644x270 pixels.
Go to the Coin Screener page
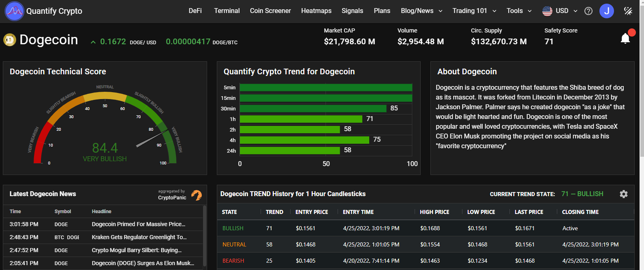click(270, 11)
